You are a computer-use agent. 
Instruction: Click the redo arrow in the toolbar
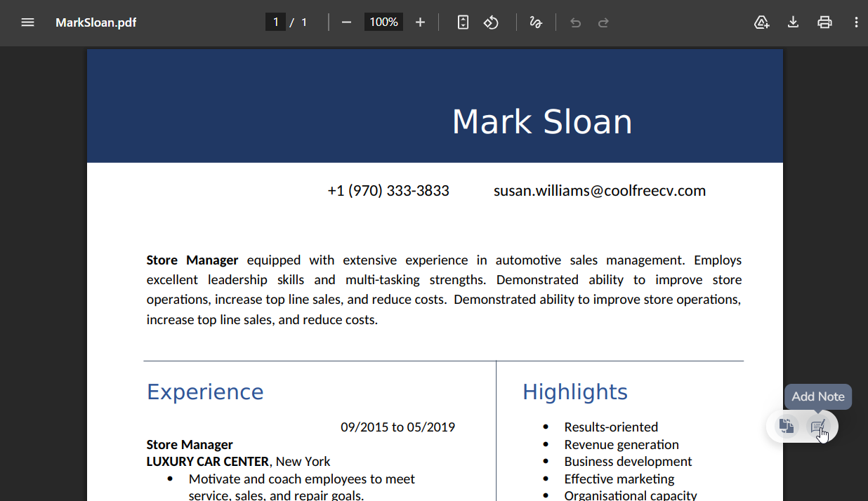pyautogui.click(x=603, y=22)
